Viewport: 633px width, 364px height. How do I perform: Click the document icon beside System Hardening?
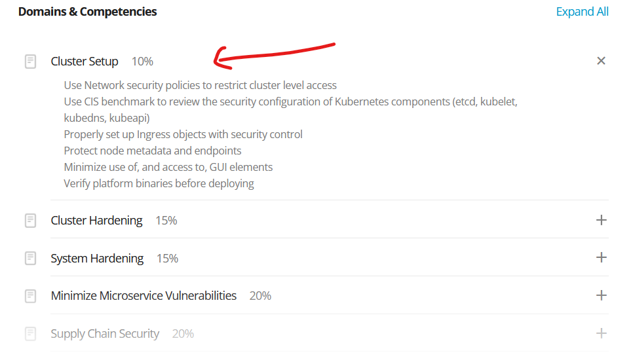[x=30, y=259]
